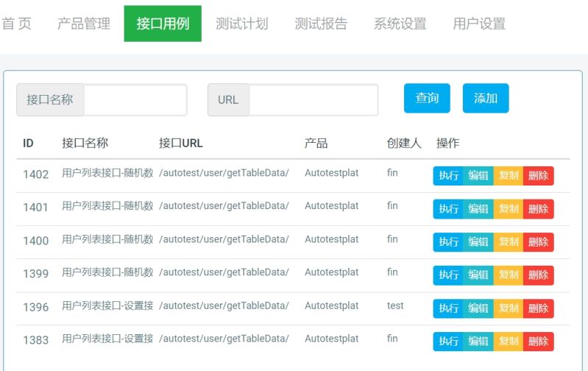Click the 接口URL column header
The image size is (588, 371).
pos(181,143)
